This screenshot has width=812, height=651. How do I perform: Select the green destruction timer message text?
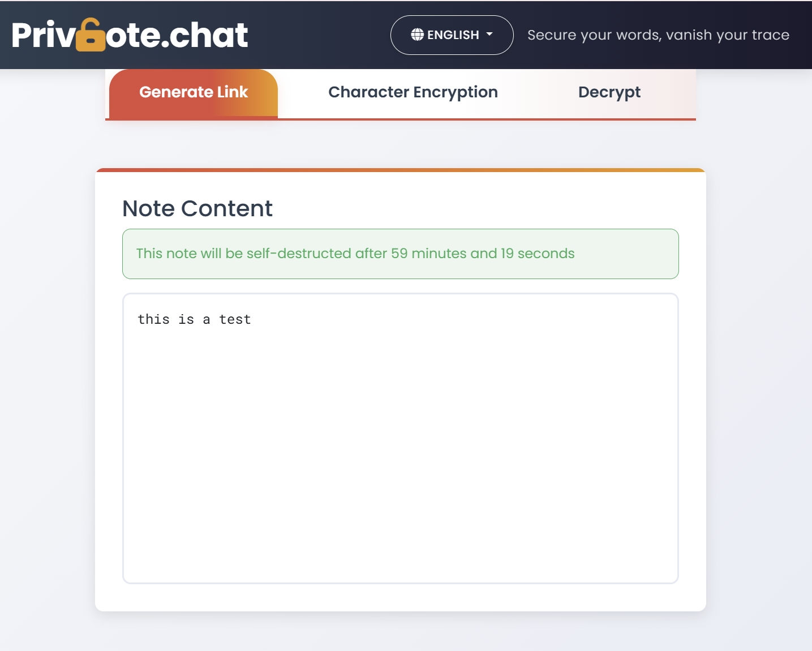(x=354, y=254)
